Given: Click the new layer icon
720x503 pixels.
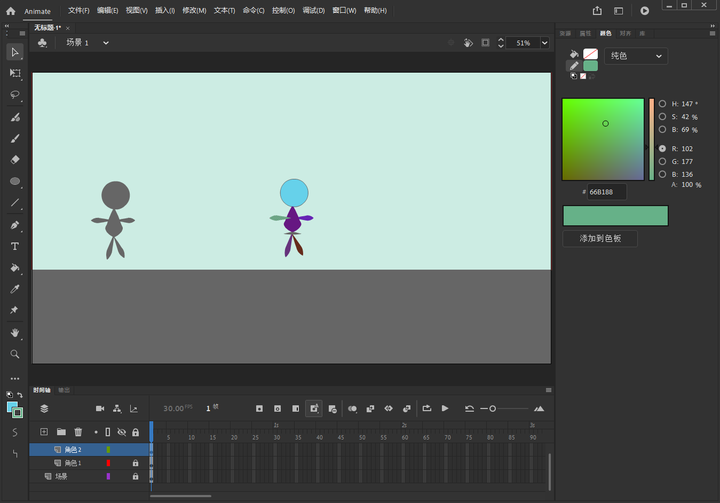Looking at the screenshot, I should (44, 432).
